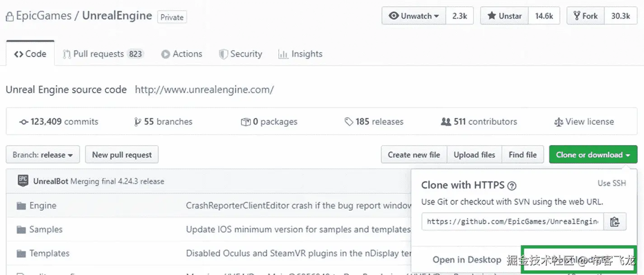View the 14.6k stargazers count

[544, 16]
